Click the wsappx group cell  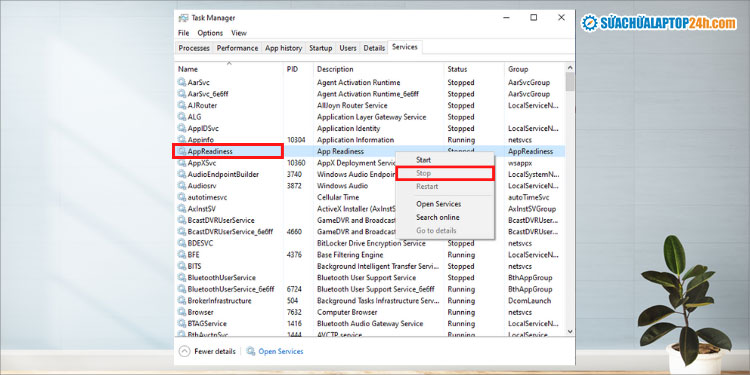(x=519, y=163)
